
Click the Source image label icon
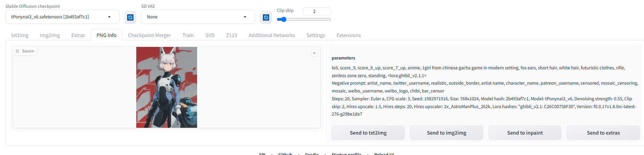coord(18,51)
